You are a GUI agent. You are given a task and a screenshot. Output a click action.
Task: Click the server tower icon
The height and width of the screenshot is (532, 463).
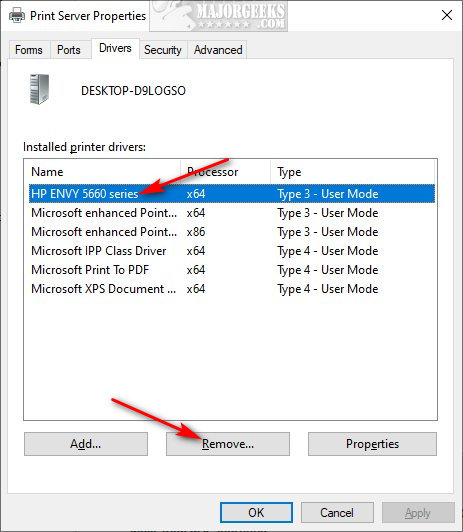[x=39, y=90]
